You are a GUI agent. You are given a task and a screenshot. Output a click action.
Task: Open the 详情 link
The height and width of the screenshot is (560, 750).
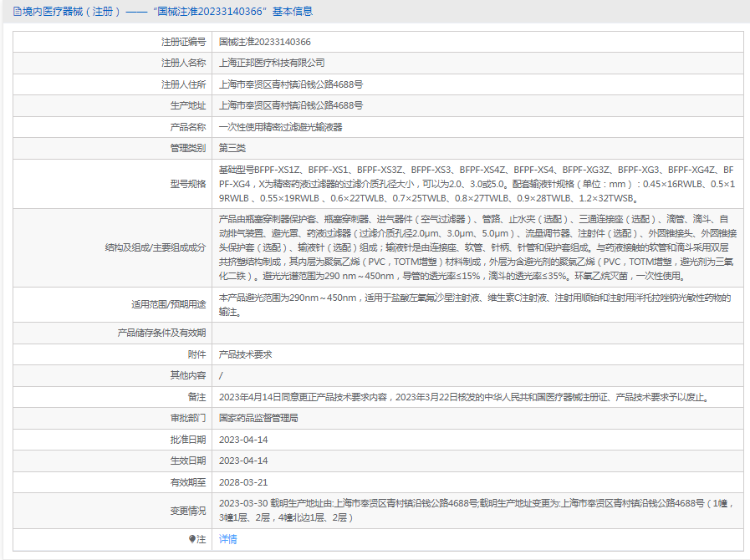click(x=227, y=539)
